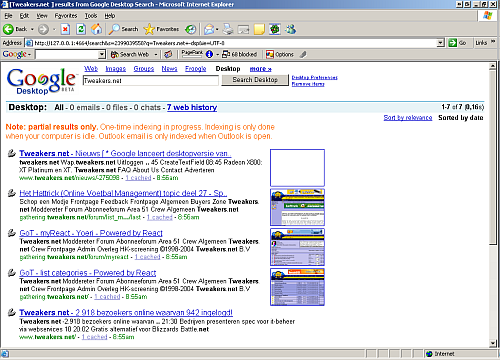Open GoT myReact Yoeri result link
500x360 pixels.
point(91,233)
